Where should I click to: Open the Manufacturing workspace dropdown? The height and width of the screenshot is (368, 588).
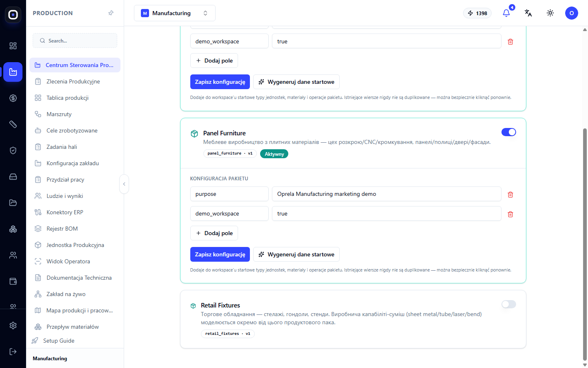[175, 13]
